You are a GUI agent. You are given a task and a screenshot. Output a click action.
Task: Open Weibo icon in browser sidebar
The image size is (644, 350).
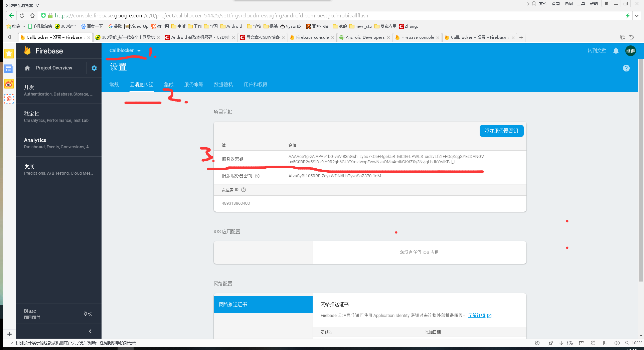[x=9, y=84]
